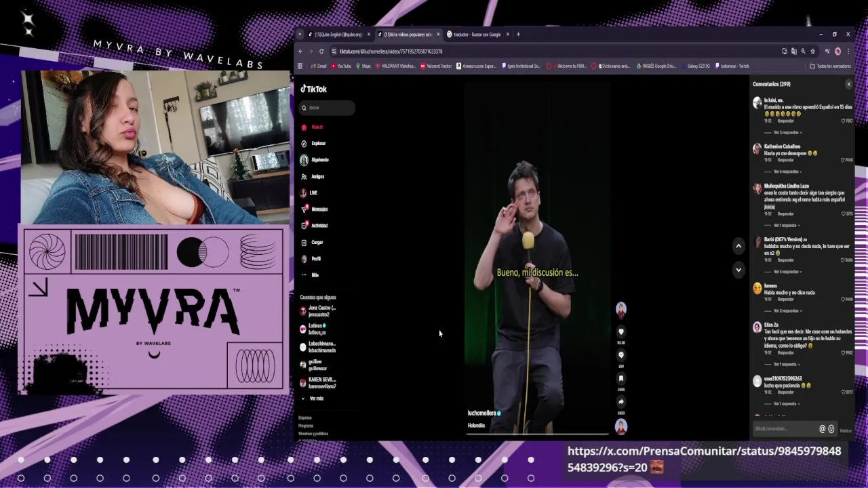The height and width of the screenshot is (488, 868).
Task: Click TikTok Buscar search field
Action: tap(328, 108)
